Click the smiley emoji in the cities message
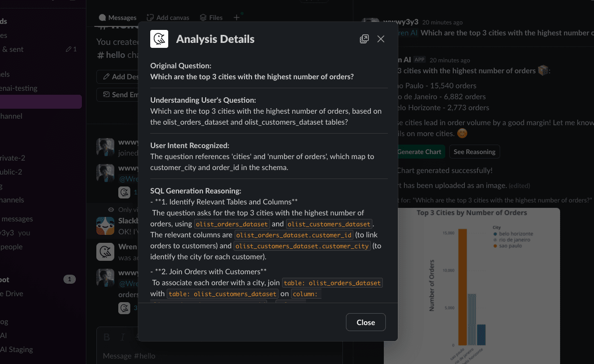 (462, 133)
